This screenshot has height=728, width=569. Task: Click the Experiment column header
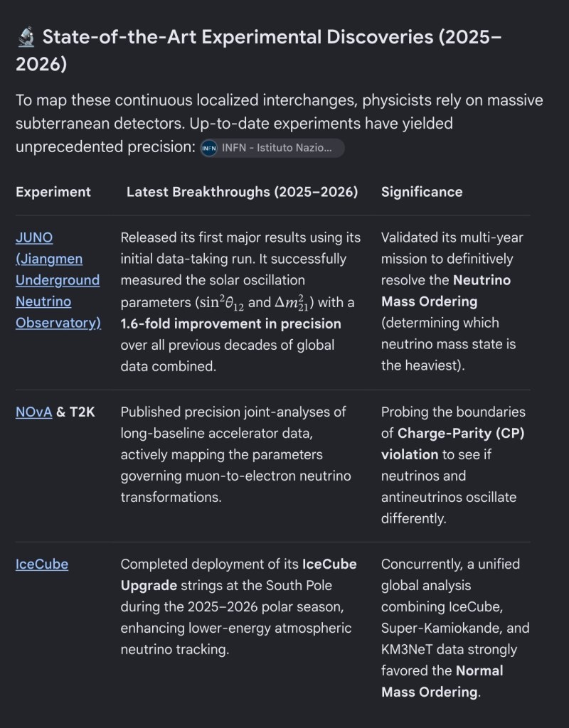click(53, 192)
